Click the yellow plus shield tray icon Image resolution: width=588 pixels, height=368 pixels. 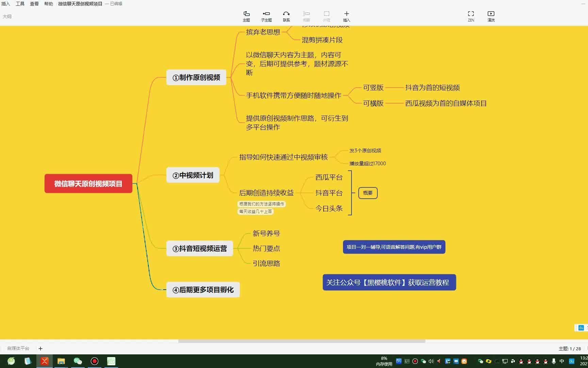click(x=489, y=361)
